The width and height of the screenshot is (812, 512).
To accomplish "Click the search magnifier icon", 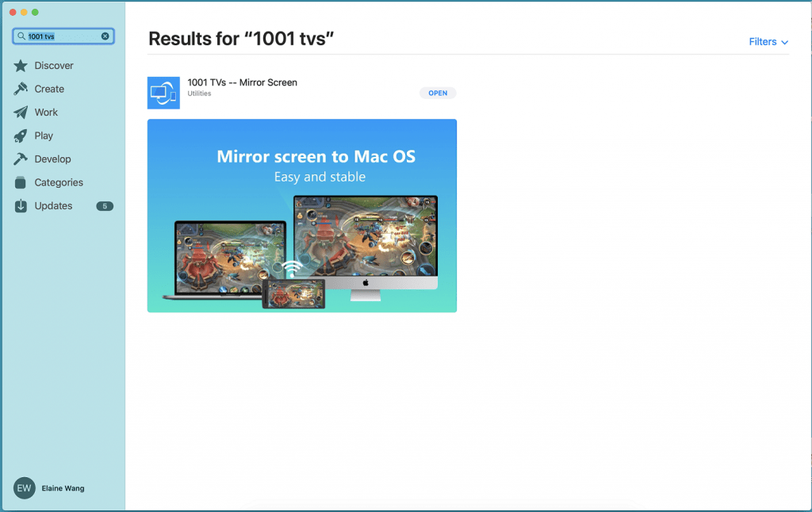I will pos(21,36).
